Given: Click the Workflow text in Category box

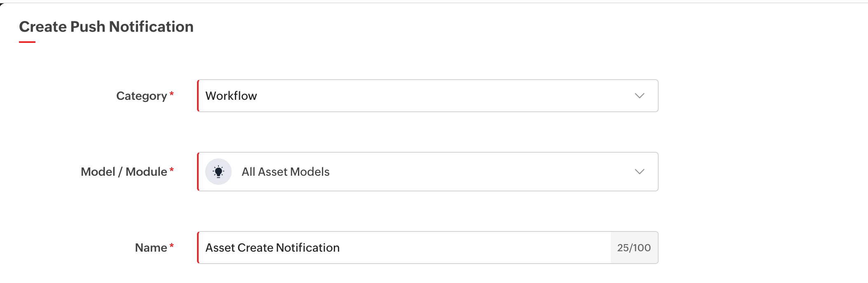Looking at the screenshot, I should pyautogui.click(x=231, y=96).
